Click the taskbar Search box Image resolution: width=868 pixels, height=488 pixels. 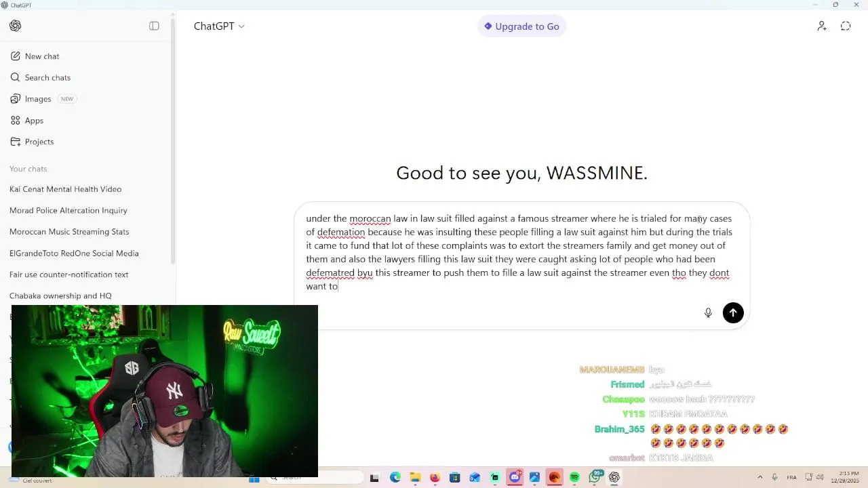tap(316, 478)
